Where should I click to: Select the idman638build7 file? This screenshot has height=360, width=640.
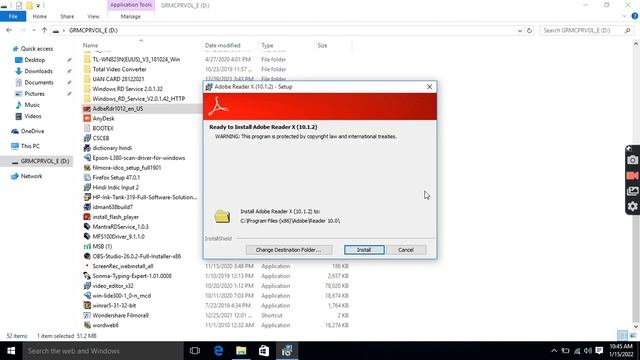point(108,207)
